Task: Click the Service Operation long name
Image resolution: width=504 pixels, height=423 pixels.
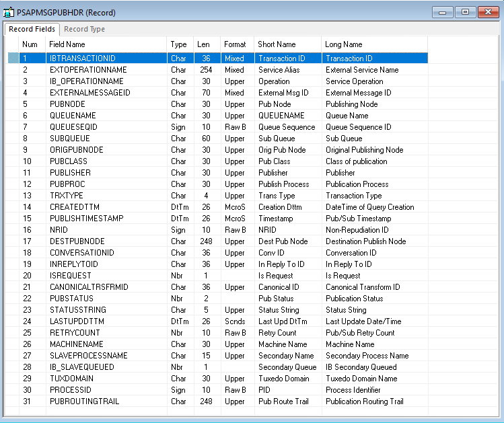Action: [x=354, y=81]
